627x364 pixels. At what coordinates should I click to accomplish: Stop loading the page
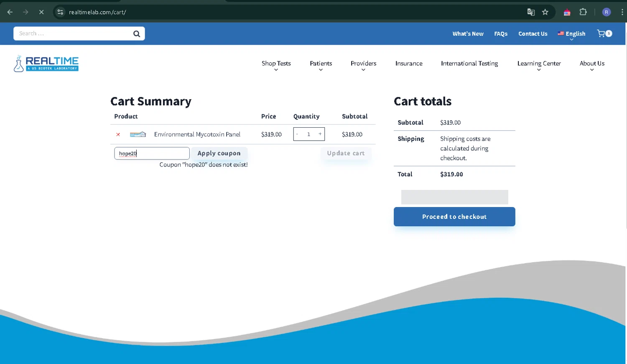[x=41, y=12]
